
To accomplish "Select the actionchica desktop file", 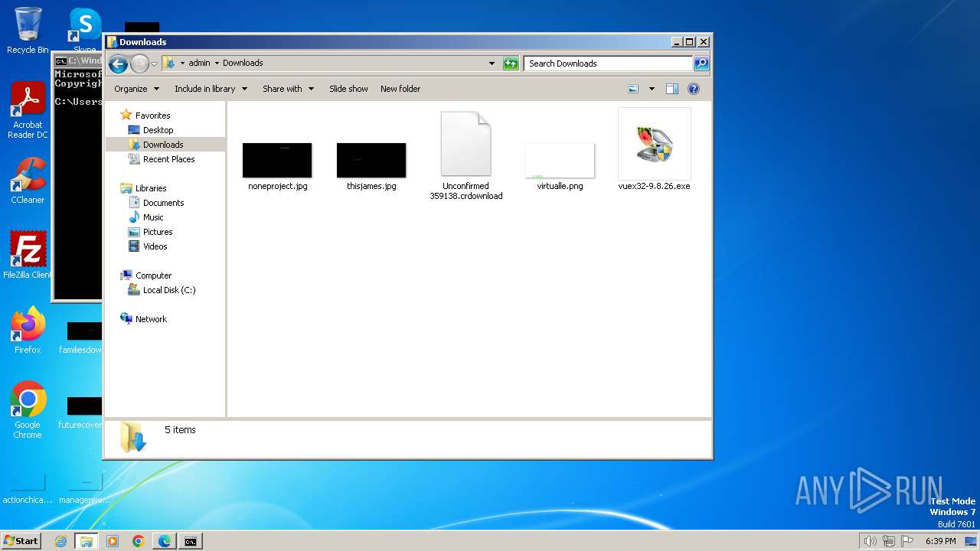I will coord(28,488).
